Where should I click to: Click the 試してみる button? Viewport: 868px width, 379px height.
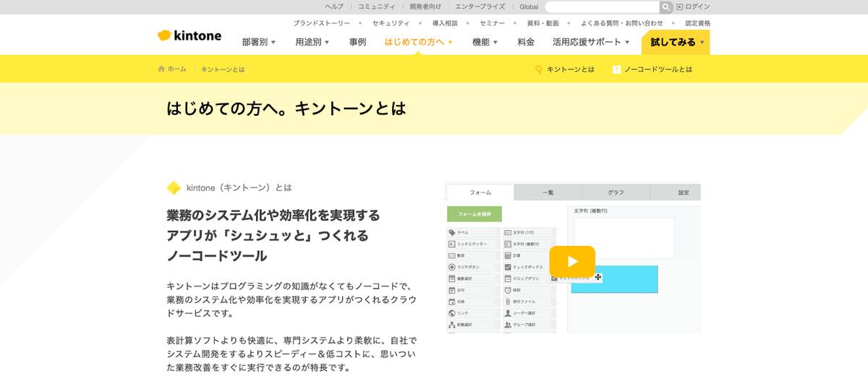pos(676,42)
